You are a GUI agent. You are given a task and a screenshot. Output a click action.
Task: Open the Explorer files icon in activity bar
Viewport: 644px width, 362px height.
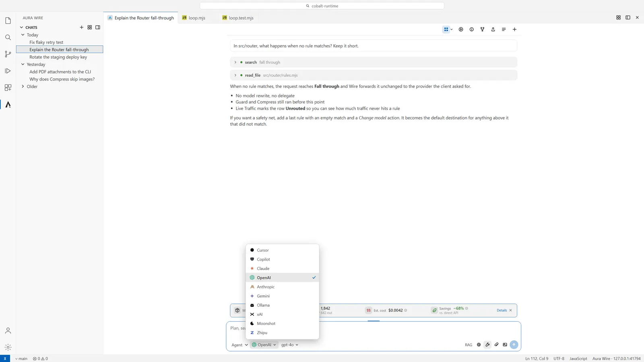coord(8,21)
